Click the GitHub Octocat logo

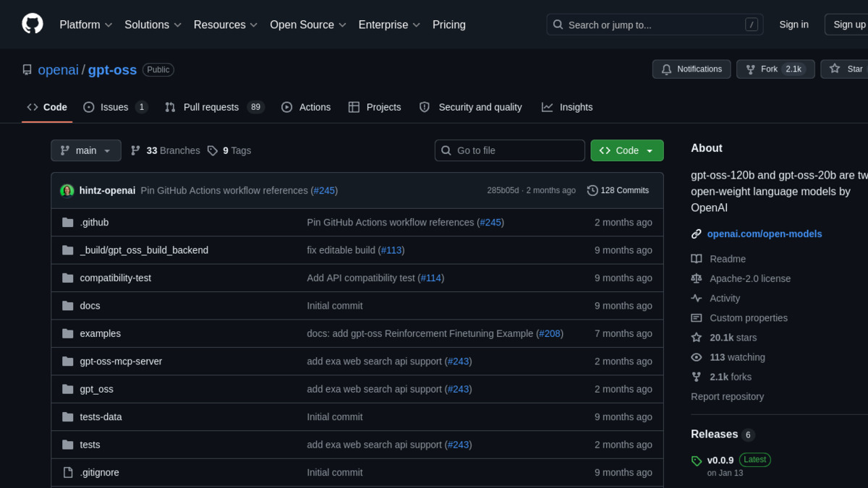(33, 25)
